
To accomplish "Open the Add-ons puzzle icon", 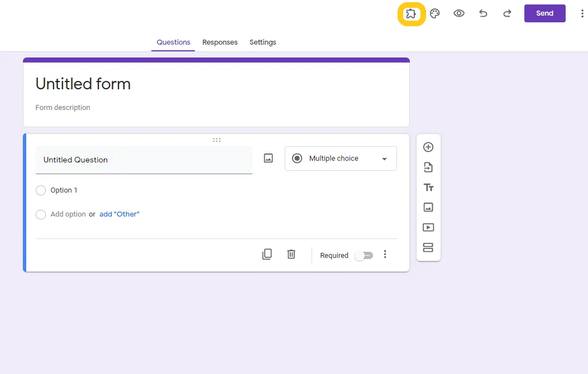I will click(x=411, y=14).
